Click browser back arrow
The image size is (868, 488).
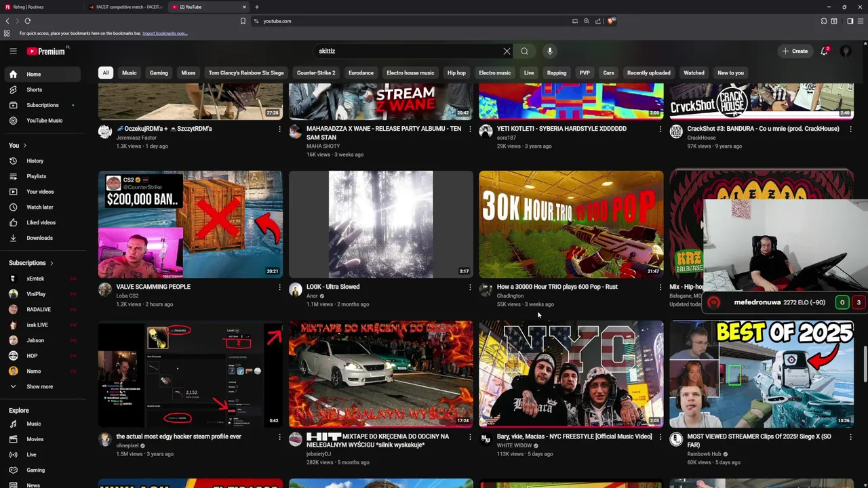click(7, 21)
